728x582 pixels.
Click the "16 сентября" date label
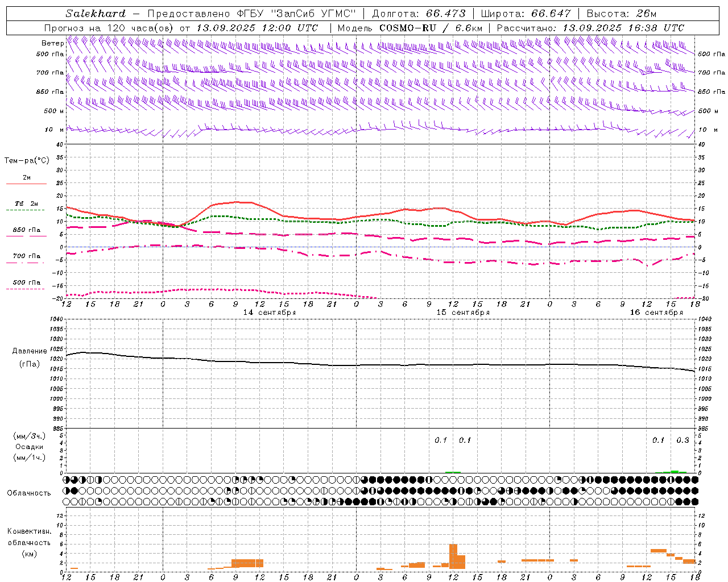tap(656, 313)
